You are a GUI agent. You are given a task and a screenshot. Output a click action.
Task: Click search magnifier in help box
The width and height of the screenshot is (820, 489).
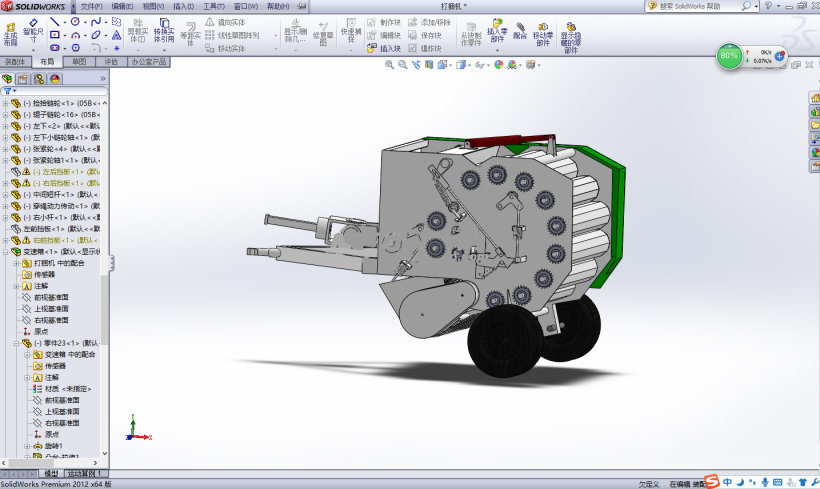coord(746,6)
